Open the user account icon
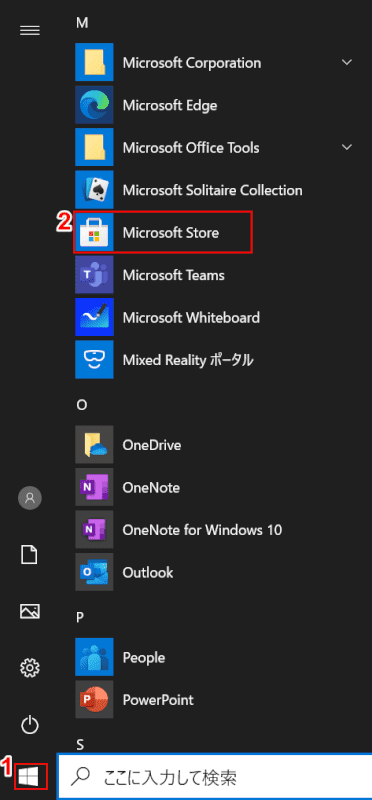Viewport: 372px width, 800px height. point(30,497)
